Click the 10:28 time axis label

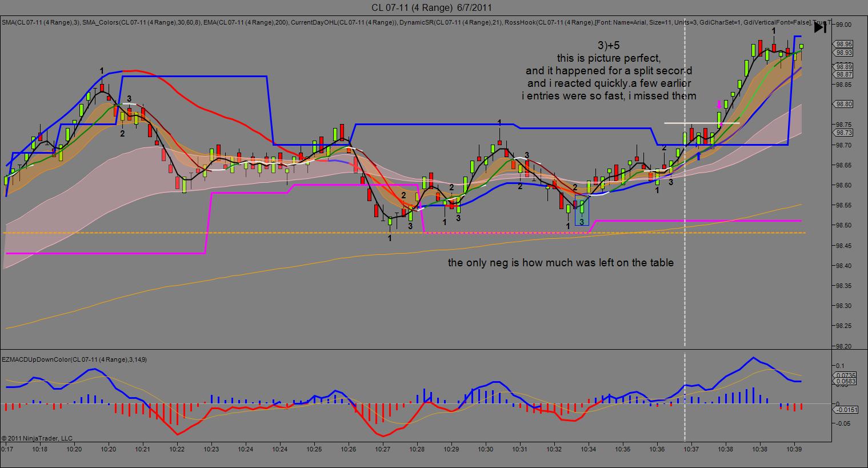(x=417, y=449)
